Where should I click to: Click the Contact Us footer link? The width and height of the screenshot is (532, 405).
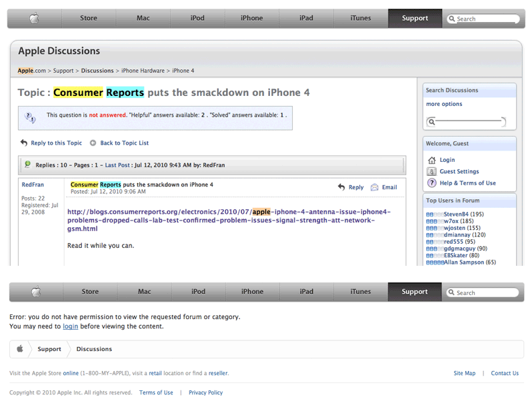[x=505, y=373]
